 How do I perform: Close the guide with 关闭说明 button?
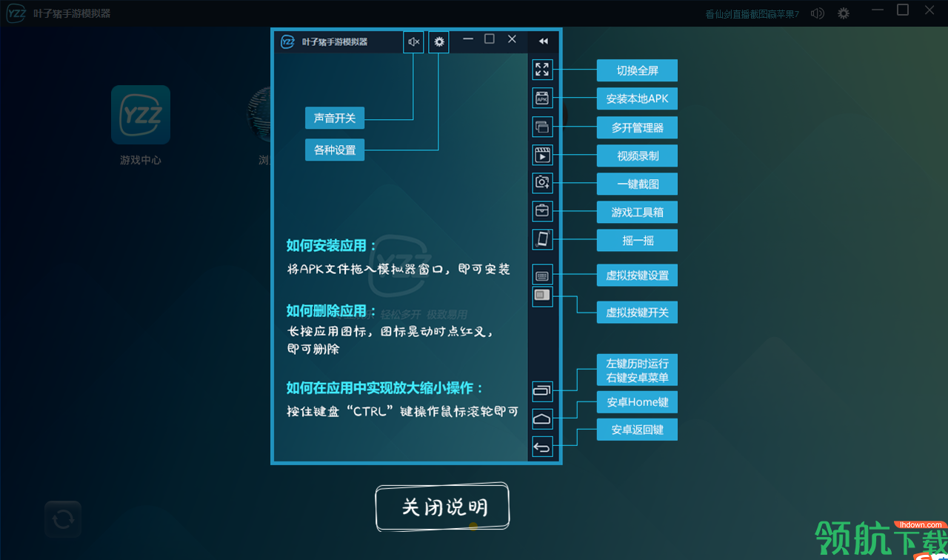click(443, 507)
